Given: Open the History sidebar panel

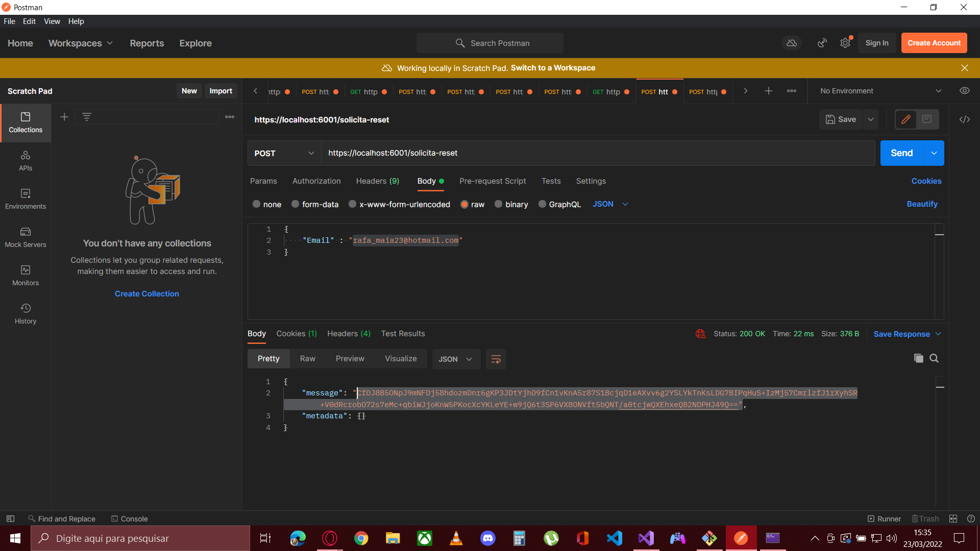Looking at the screenshot, I should coord(26,314).
